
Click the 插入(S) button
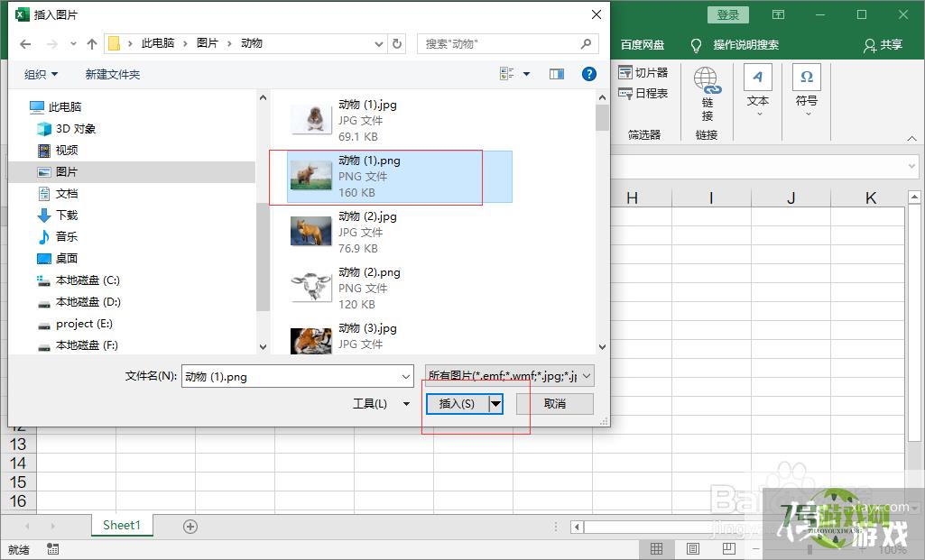(x=458, y=404)
